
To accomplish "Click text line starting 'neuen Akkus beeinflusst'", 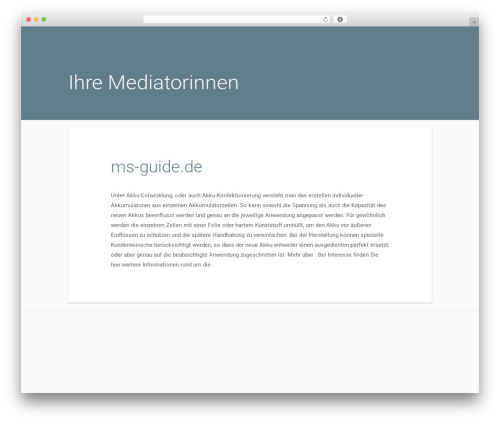I will point(248,215).
